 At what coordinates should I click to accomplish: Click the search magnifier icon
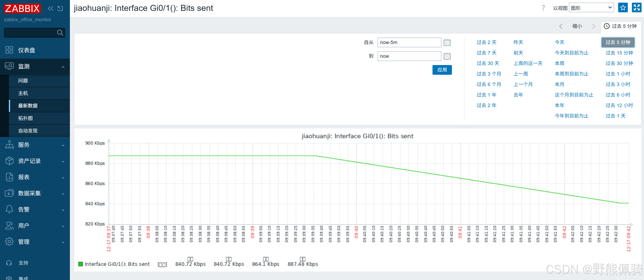point(60,33)
